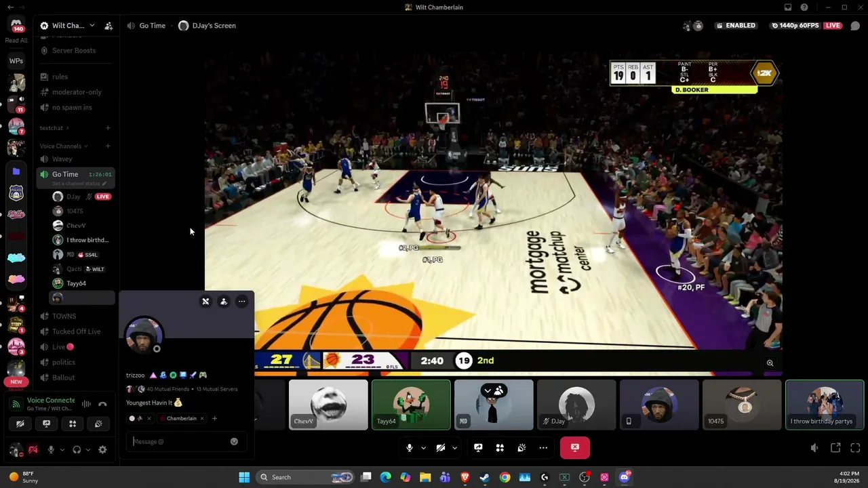Open camera options arrow in stream control bar
Image resolution: width=868 pixels, height=488 pixels.
coord(454,448)
